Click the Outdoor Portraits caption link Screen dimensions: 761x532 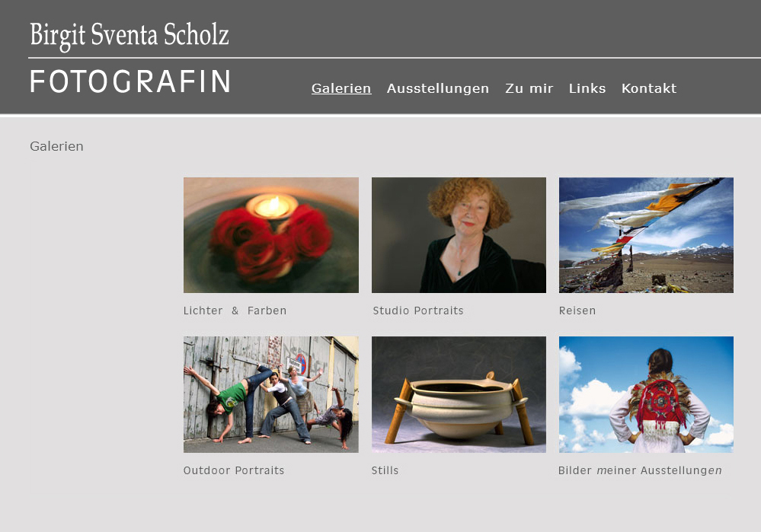(233, 470)
